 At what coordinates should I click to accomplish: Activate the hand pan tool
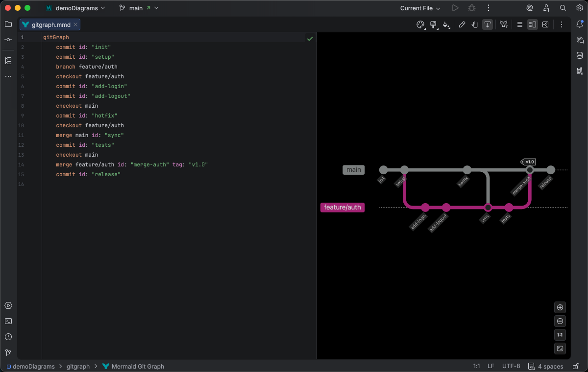click(475, 24)
